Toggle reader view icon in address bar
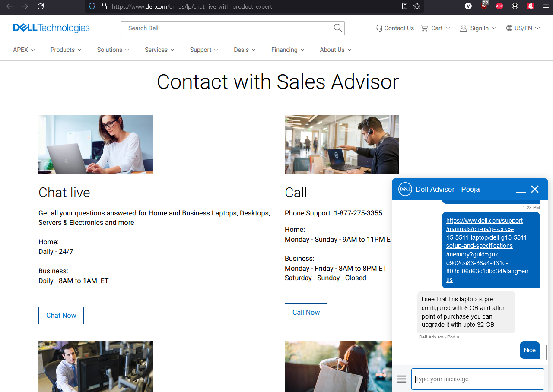Viewport: 553px width, 392px height. pos(405,6)
